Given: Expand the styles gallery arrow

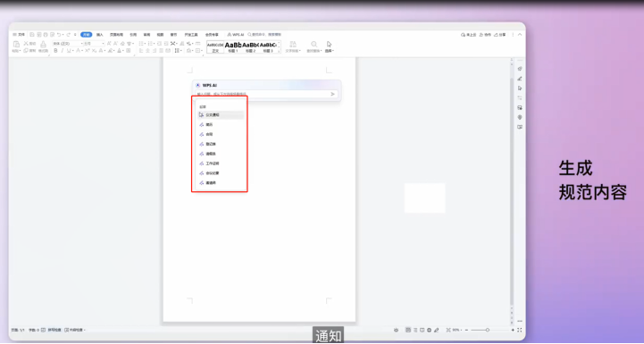Looking at the screenshot, I should point(280,51).
